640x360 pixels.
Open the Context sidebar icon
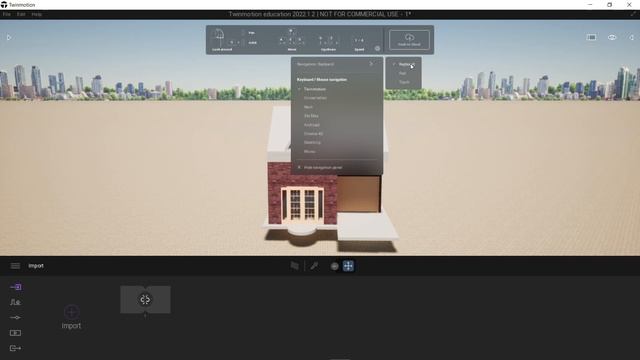(16, 302)
